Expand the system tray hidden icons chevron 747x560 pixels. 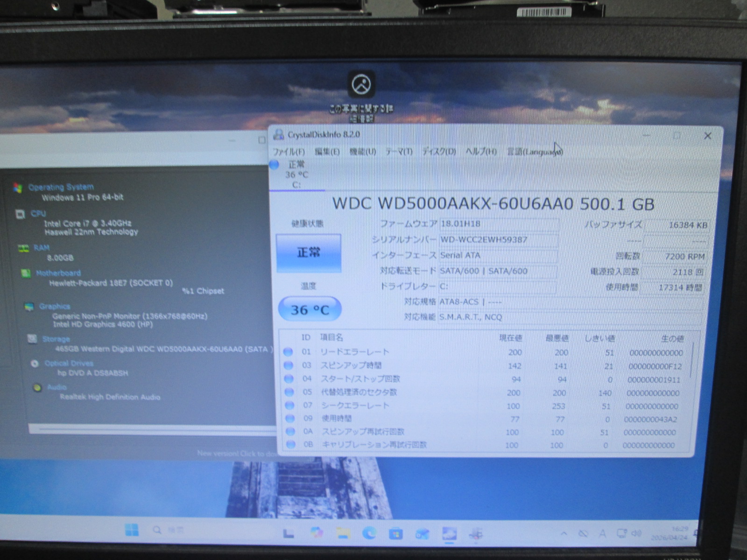pos(564,533)
